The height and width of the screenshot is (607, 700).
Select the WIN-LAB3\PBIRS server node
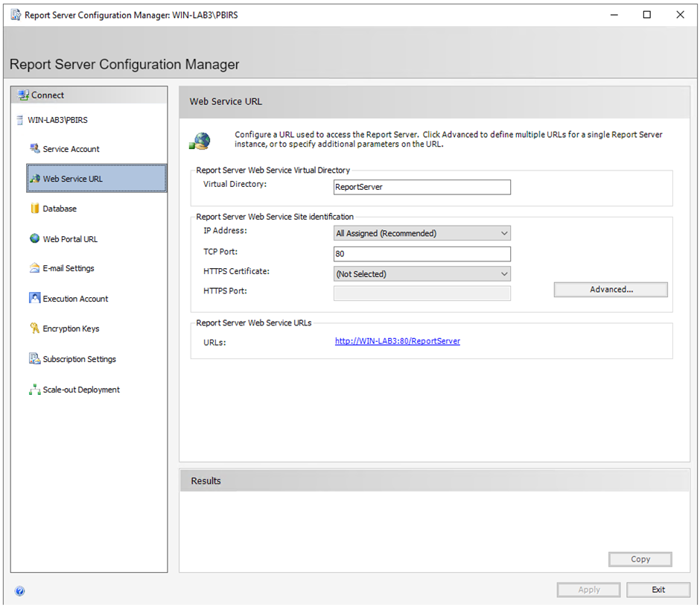tap(57, 120)
